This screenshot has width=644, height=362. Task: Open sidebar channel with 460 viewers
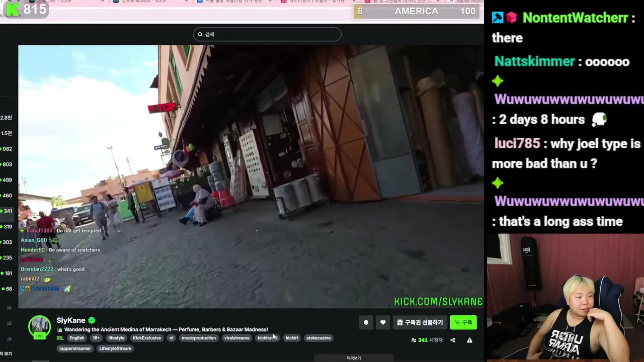[x=6, y=196]
